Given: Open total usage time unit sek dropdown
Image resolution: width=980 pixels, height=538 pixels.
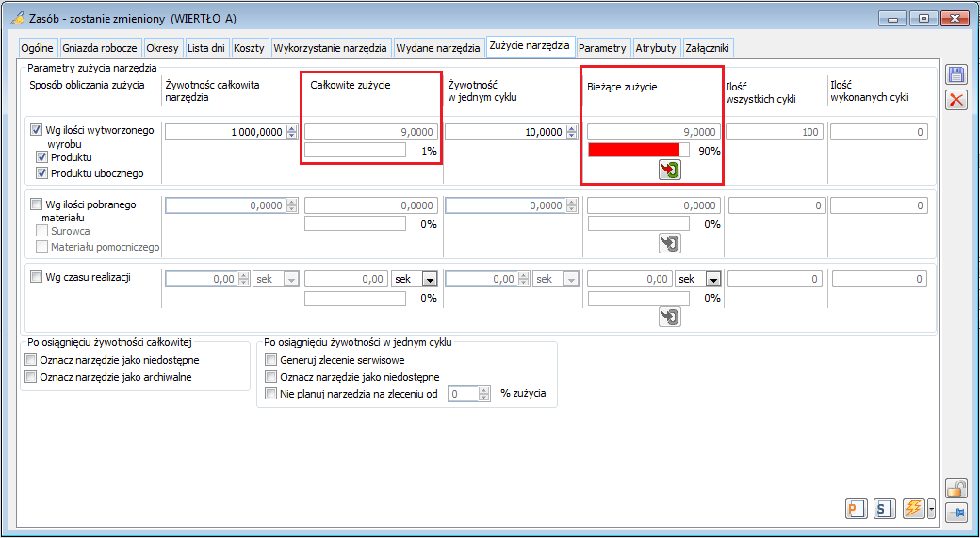Looking at the screenshot, I should tap(431, 279).
